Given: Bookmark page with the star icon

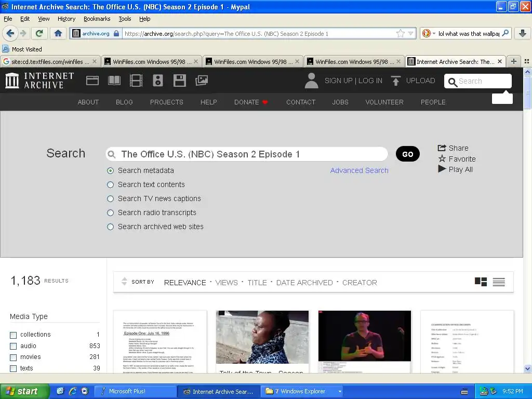Looking at the screenshot, I should [401, 33].
